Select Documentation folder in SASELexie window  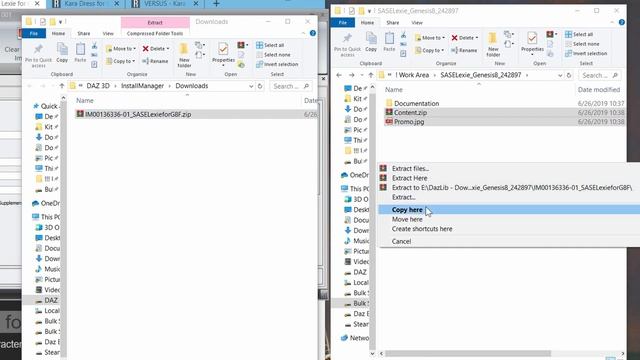[x=416, y=104]
